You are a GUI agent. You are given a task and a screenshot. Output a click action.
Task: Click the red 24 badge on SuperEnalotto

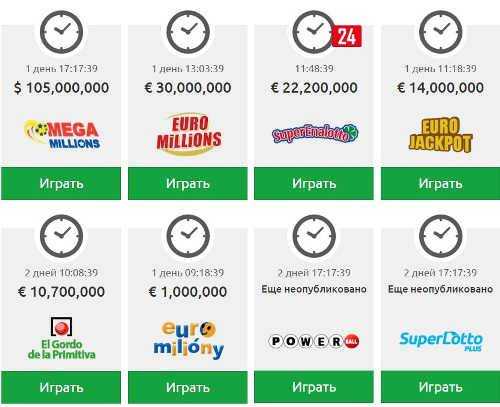point(346,36)
